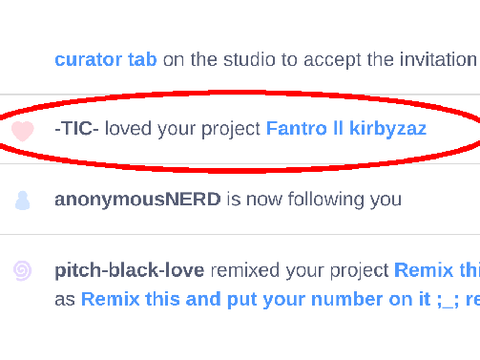Click the word 'as' in the remix message
Image resolution: width=480 pixels, height=360 pixels.
point(65,300)
